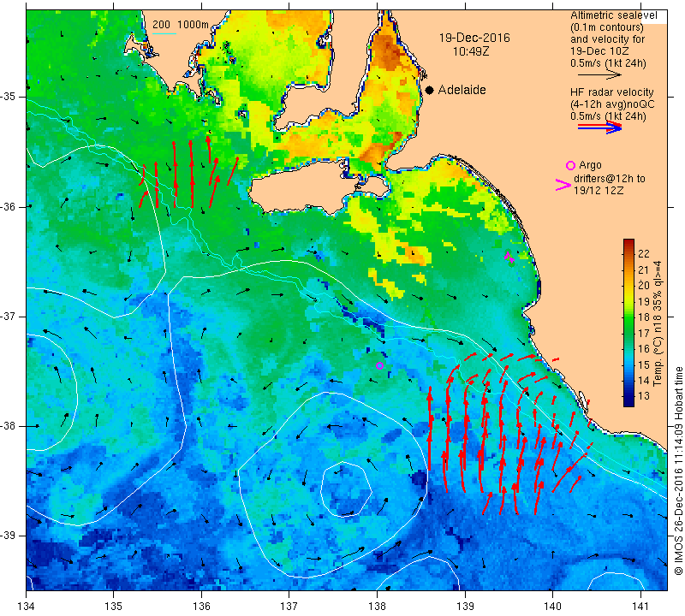Click the magenta Argo float circle in the ocean
Image resolution: width=685 pixels, height=616 pixels.
(379, 365)
